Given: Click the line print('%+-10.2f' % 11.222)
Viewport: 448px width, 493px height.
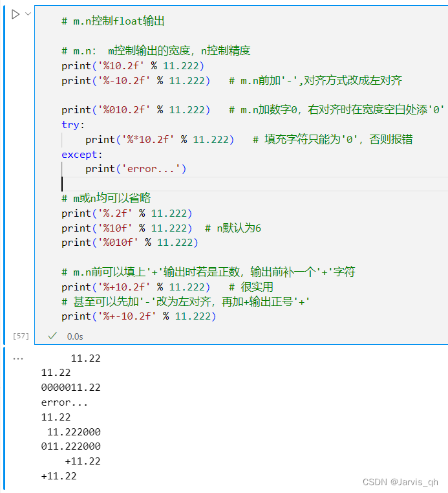Looking at the screenshot, I should 139,316.
